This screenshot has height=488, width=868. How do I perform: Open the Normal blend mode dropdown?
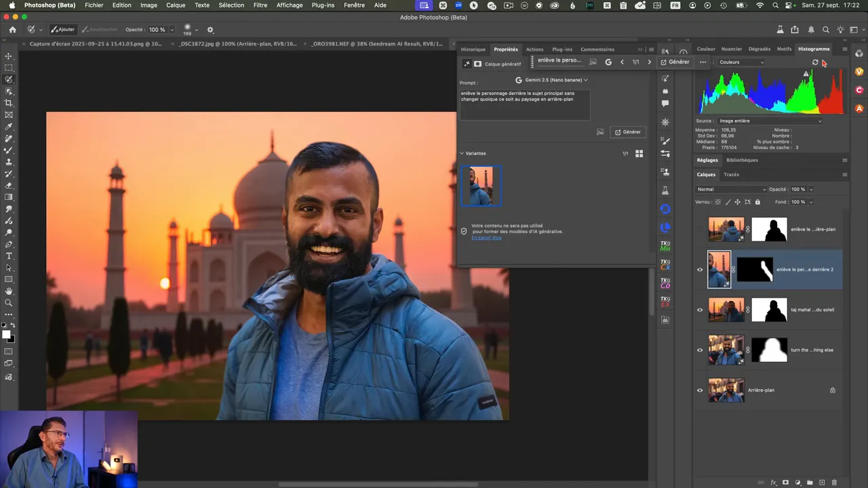pyautogui.click(x=731, y=189)
